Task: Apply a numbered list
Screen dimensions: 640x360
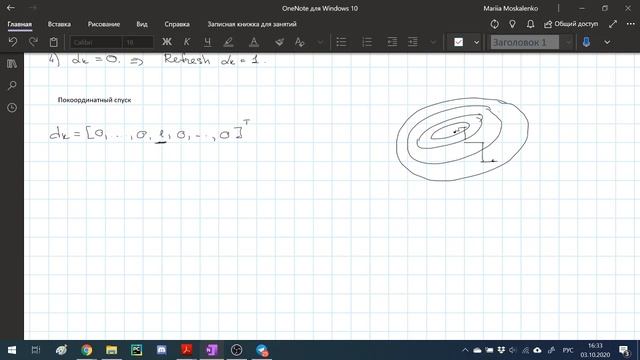Action: click(x=367, y=42)
